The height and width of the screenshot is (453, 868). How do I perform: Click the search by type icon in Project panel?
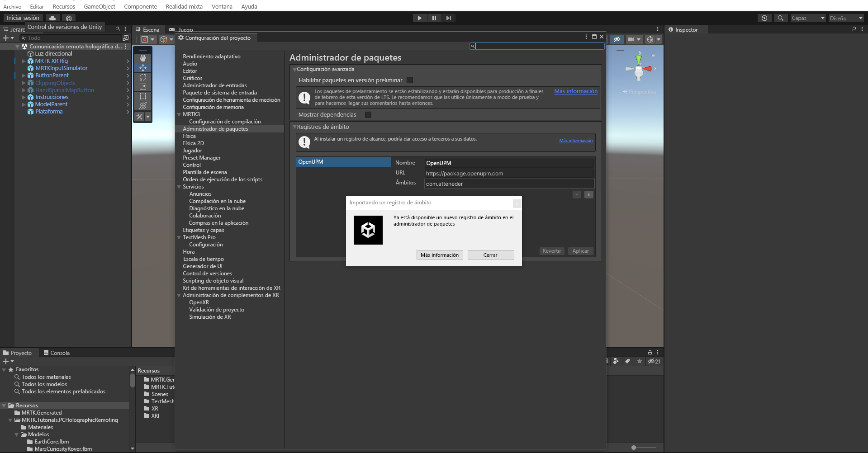tap(616, 361)
